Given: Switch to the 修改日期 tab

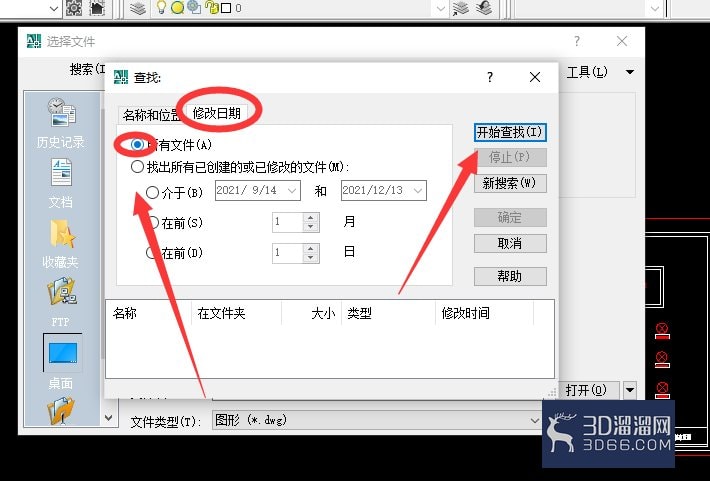Looking at the screenshot, I should click(x=216, y=113).
